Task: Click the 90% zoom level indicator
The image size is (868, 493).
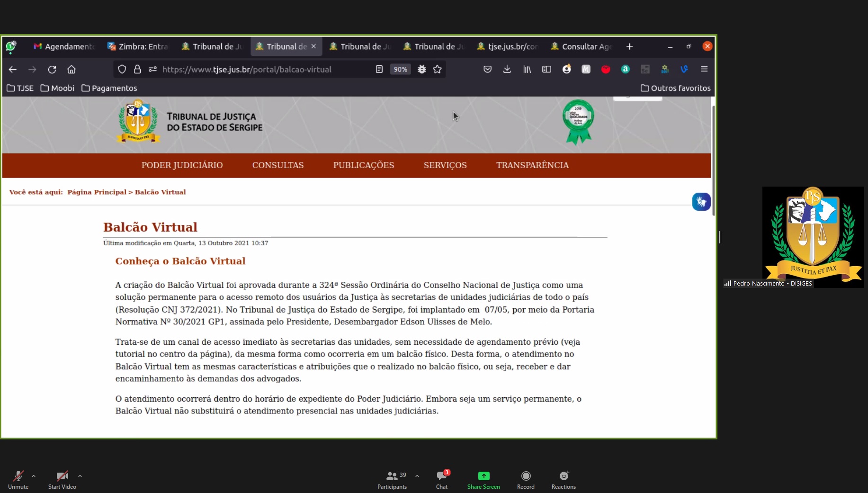Action: click(x=400, y=70)
